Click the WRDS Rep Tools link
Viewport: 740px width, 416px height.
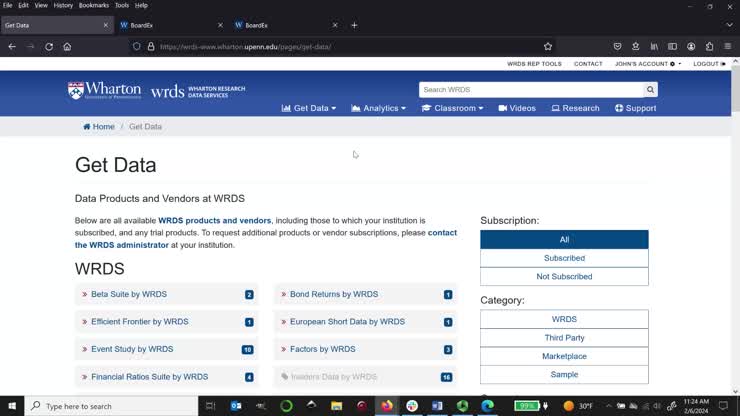(534, 64)
